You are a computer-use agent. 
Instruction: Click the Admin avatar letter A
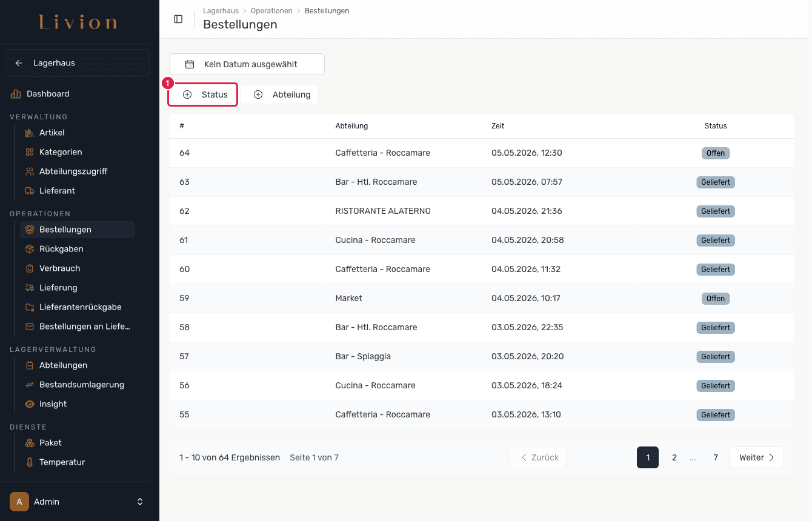(x=19, y=502)
